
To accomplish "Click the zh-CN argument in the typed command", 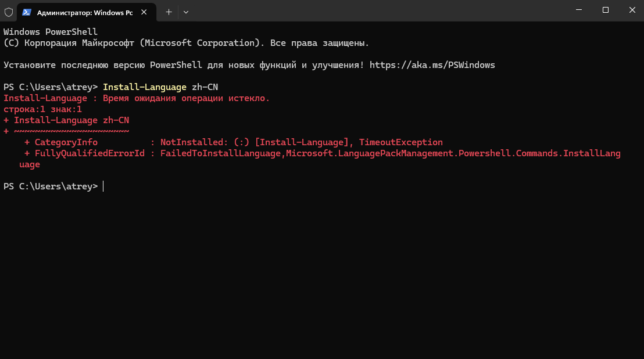I will tap(205, 87).
